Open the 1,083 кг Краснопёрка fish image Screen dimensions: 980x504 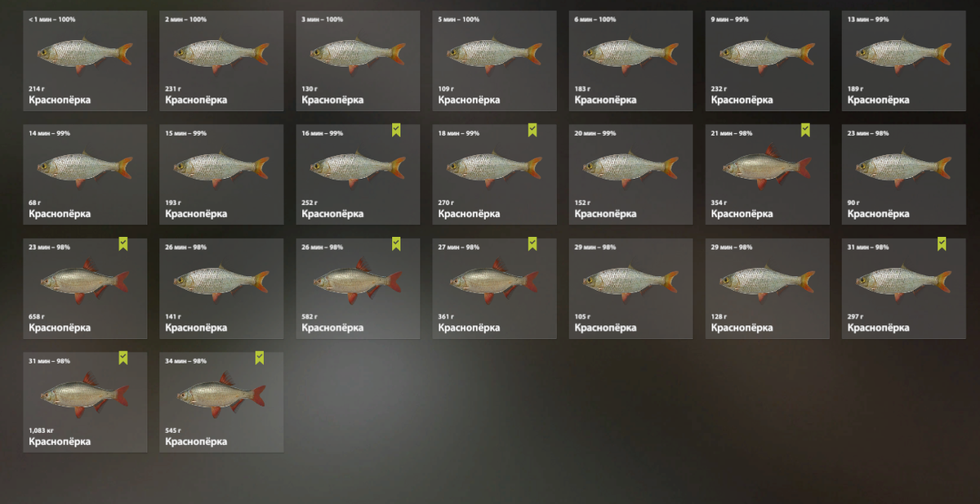click(85, 395)
